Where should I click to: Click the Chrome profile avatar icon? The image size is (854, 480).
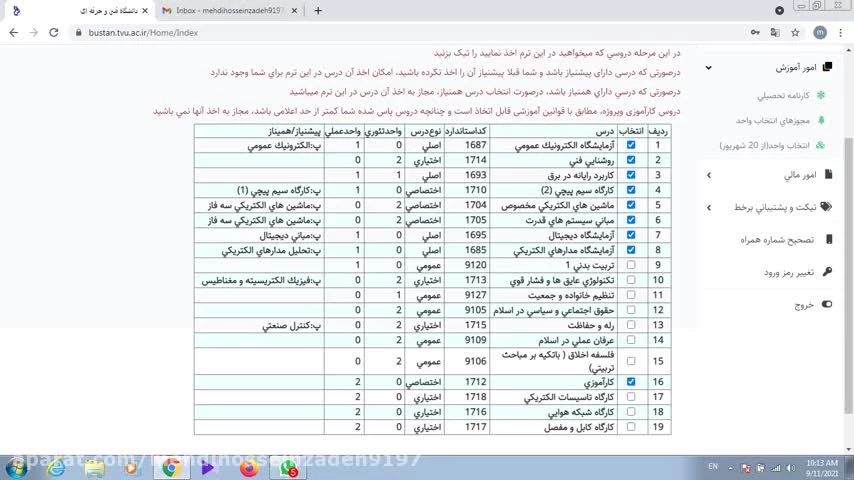(819, 32)
